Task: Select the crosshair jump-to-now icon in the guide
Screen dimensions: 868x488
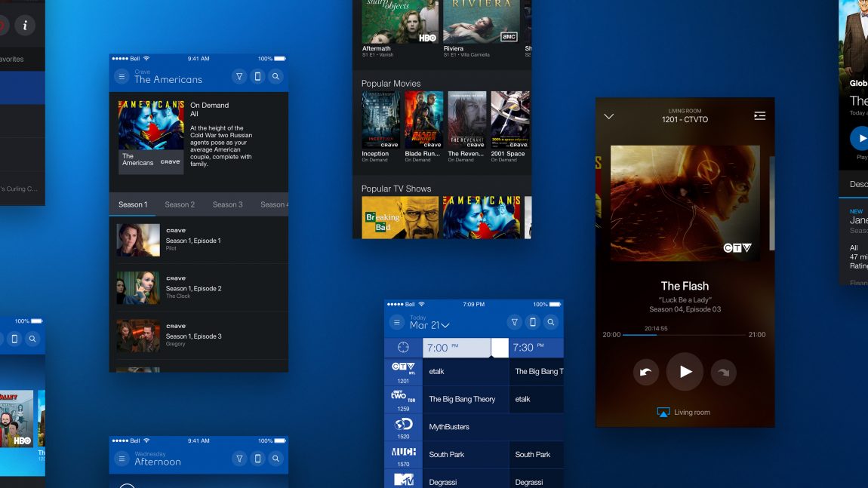Action: point(403,347)
